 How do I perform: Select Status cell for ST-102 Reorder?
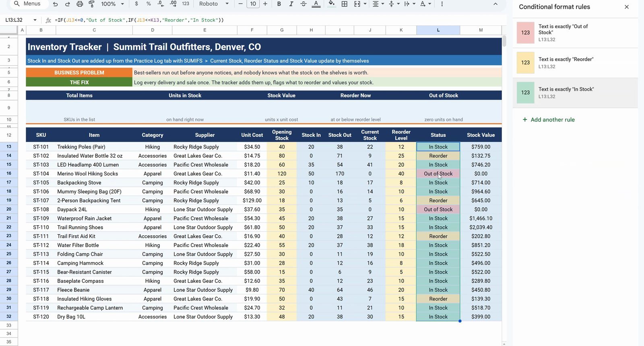[x=438, y=156]
